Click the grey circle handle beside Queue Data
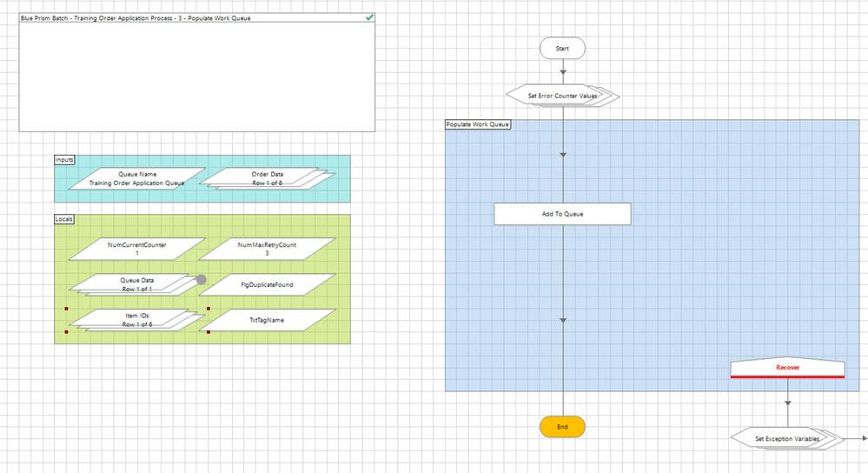This screenshot has height=473, width=868. point(201,279)
